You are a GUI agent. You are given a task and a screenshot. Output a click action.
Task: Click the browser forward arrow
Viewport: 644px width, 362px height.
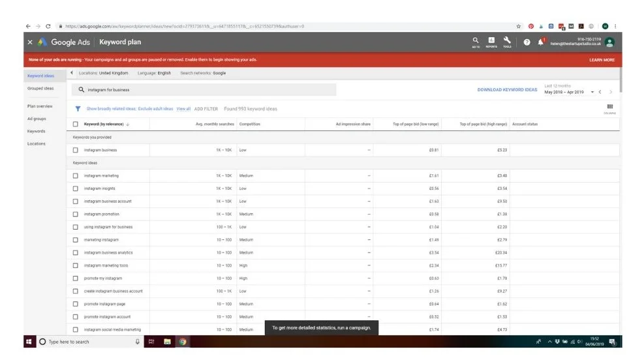pos(38,26)
